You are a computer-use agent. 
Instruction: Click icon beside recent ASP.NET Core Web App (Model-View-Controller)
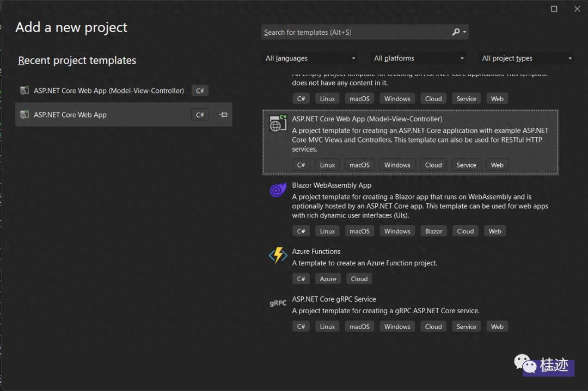(x=24, y=90)
